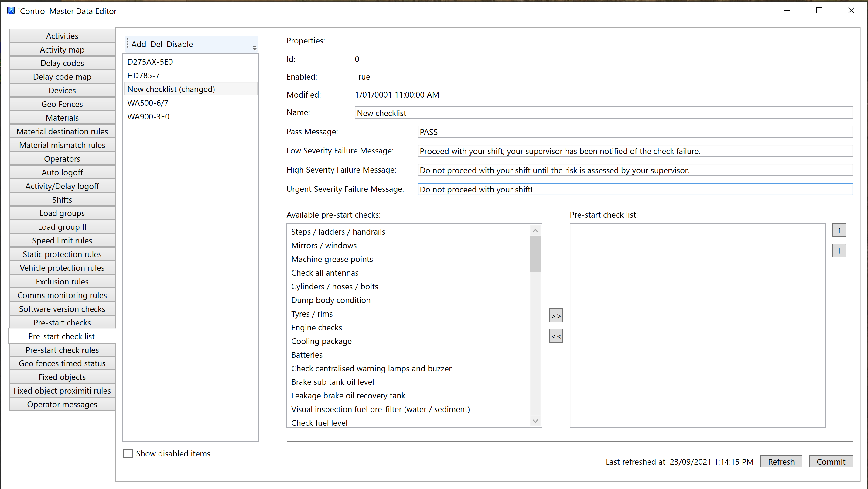Click the move item up arrow button
The image size is (868, 489).
pos(839,230)
